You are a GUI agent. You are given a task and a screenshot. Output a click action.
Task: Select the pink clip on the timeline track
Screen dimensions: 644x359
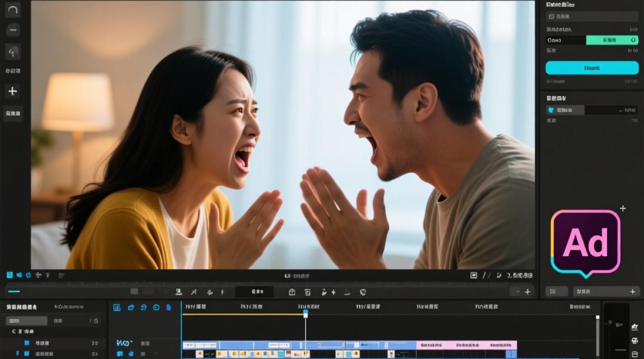(x=467, y=345)
